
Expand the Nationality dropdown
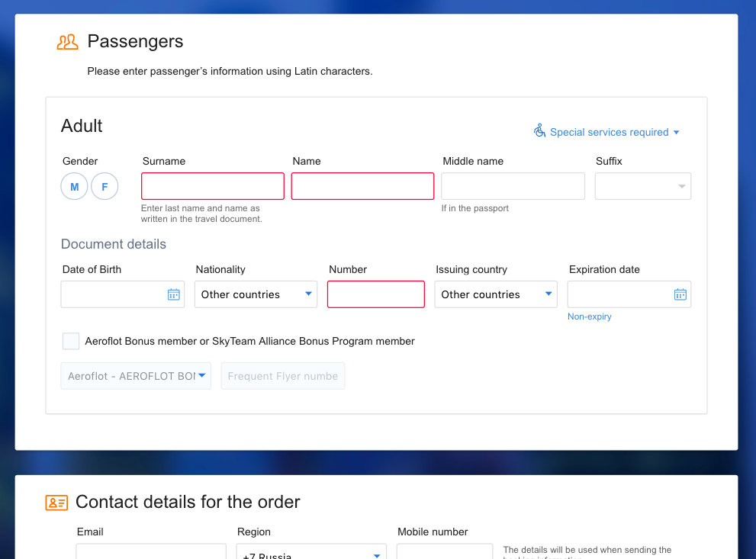(x=256, y=294)
